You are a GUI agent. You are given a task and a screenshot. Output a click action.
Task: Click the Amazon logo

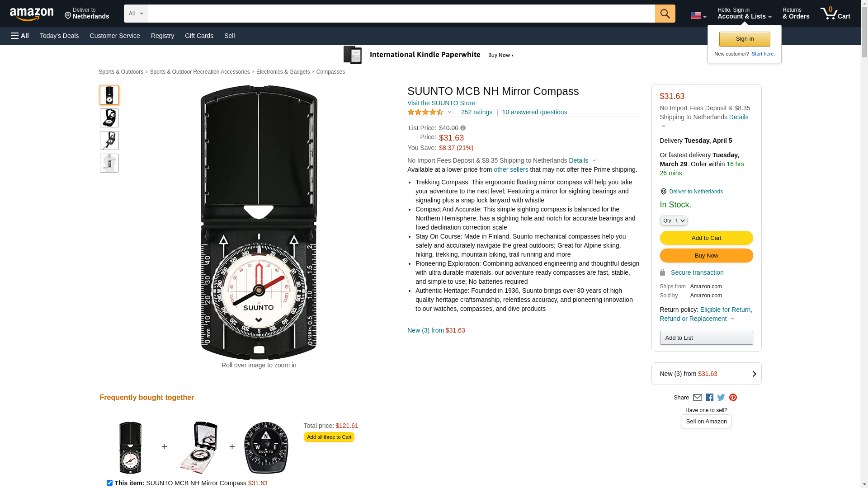[32, 14]
